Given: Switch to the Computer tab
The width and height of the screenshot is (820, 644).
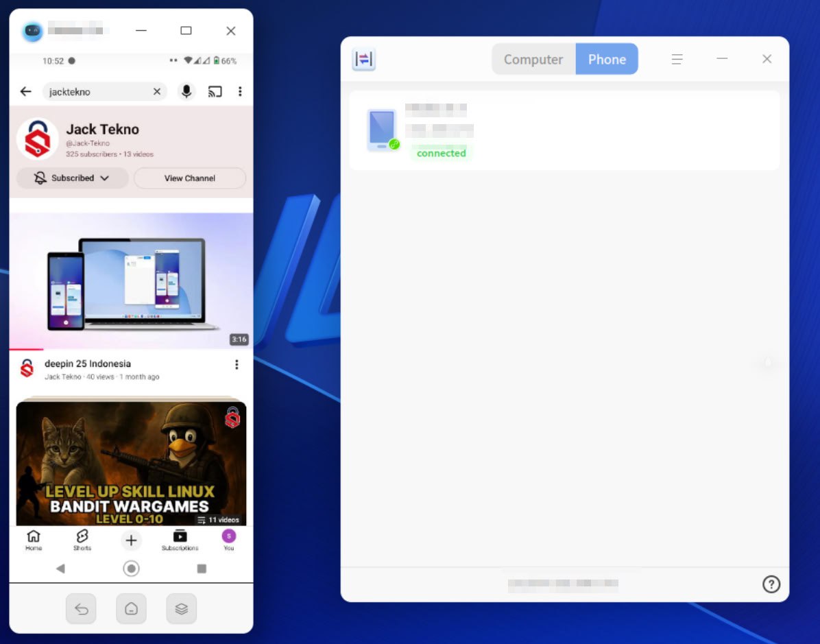Looking at the screenshot, I should [x=533, y=59].
